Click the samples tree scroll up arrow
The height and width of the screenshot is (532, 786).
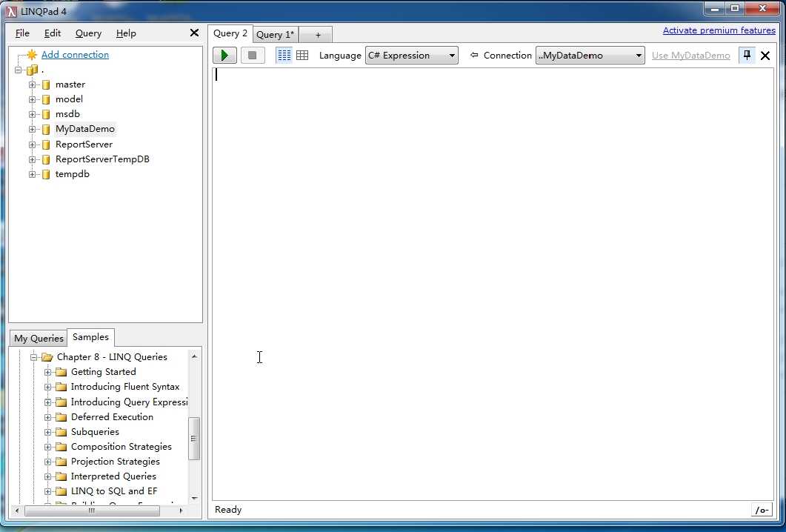(x=195, y=356)
